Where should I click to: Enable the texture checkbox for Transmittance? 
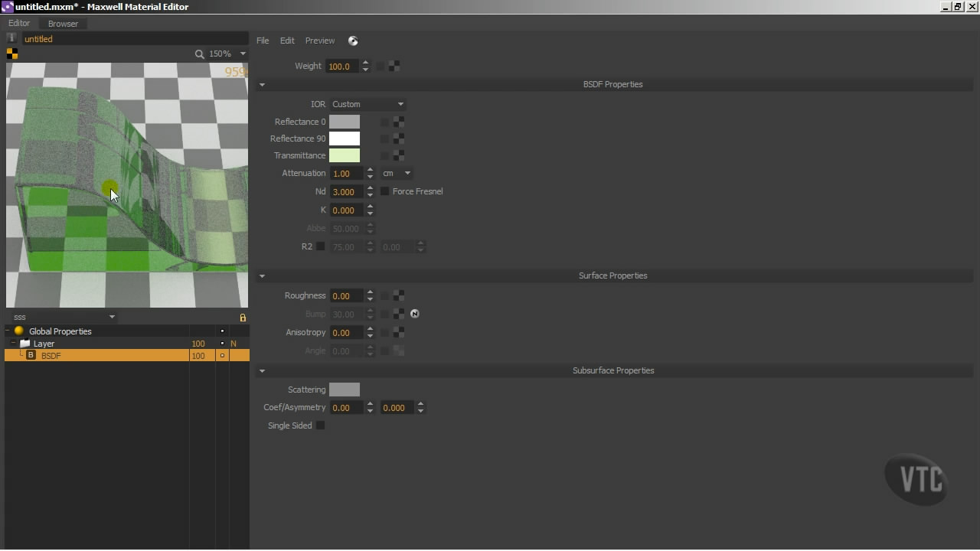[x=385, y=155]
